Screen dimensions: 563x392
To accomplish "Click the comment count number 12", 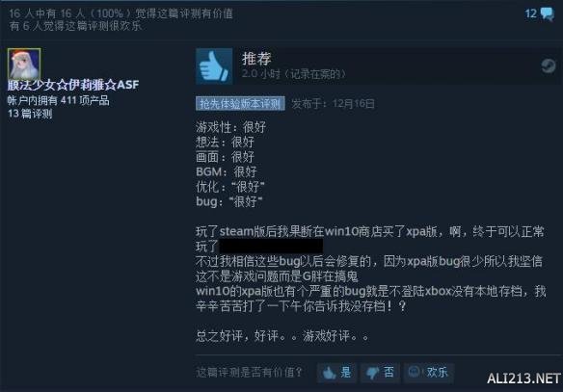I will click(x=530, y=13).
